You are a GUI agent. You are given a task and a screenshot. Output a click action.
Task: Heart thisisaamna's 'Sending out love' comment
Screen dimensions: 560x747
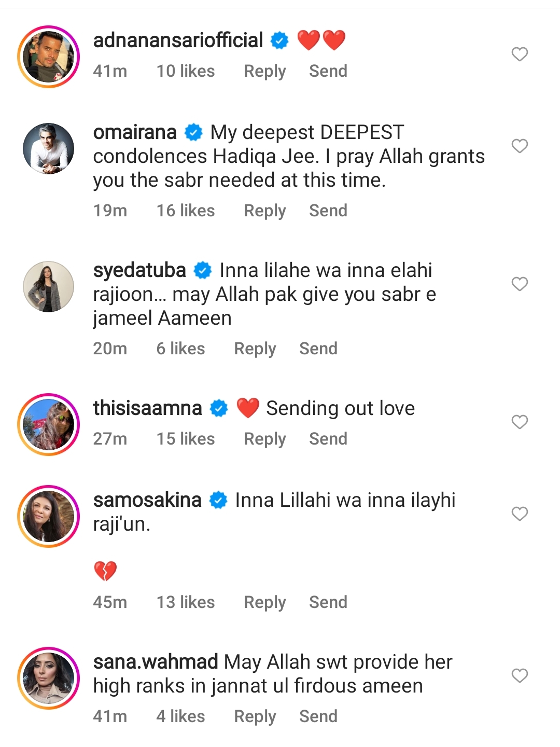[x=520, y=422]
